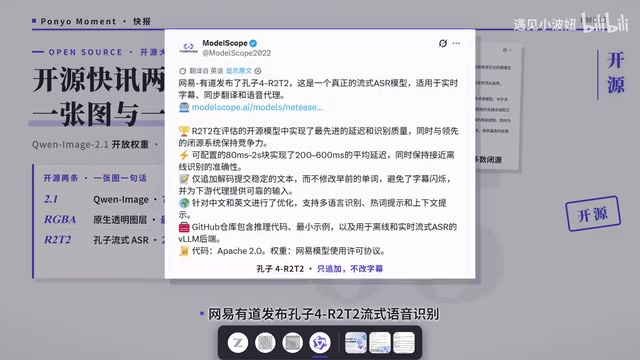Click the document card behind the tweet
The width and height of the screenshot is (640, 360).
tap(499, 108)
